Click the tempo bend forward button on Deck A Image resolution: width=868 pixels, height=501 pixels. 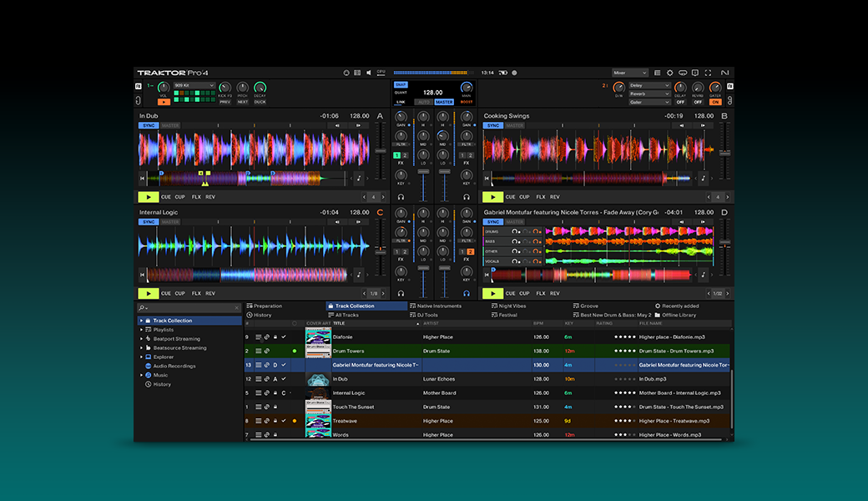click(x=358, y=125)
